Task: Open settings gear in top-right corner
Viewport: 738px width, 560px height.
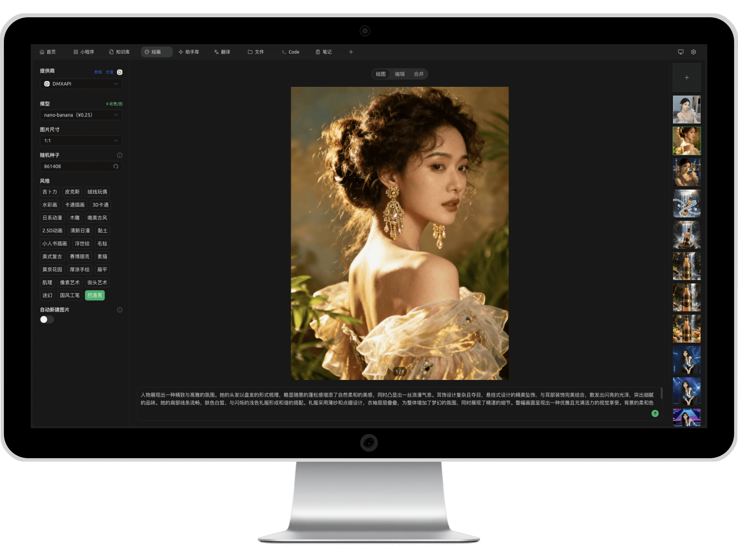Action: coord(693,52)
